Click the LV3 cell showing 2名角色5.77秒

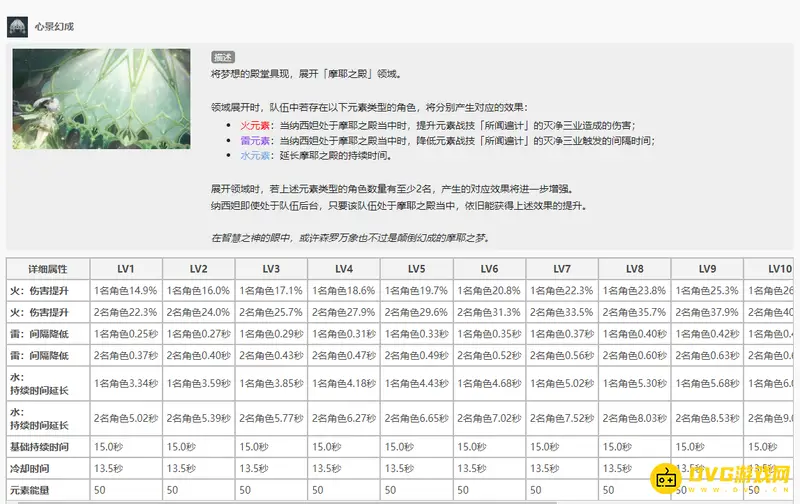pos(271,419)
